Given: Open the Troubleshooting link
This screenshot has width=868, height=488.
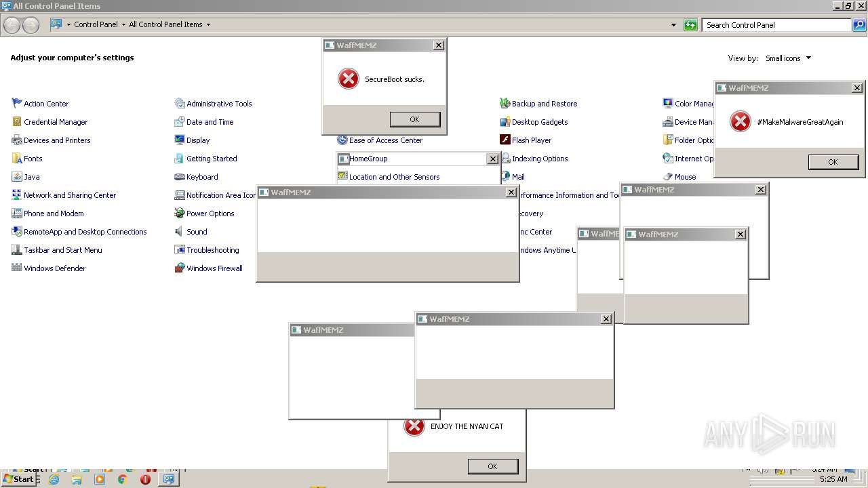Looking at the screenshot, I should (x=213, y=250).
